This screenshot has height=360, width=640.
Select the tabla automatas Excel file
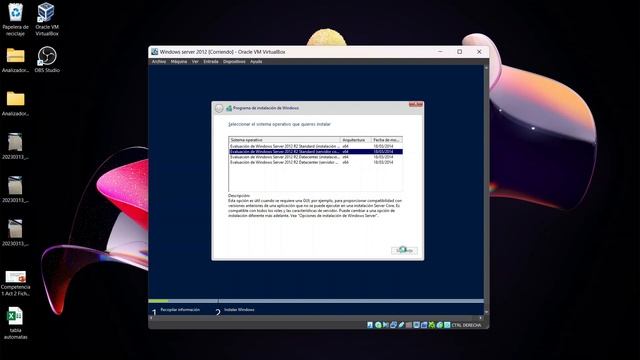[x=16, y=323]
